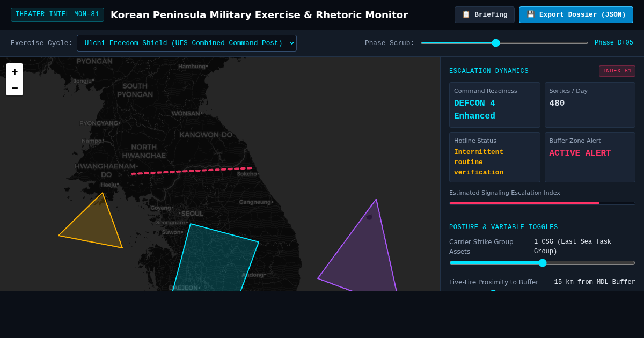Click the Sorties / Day 480 value

tap(557, 103)
